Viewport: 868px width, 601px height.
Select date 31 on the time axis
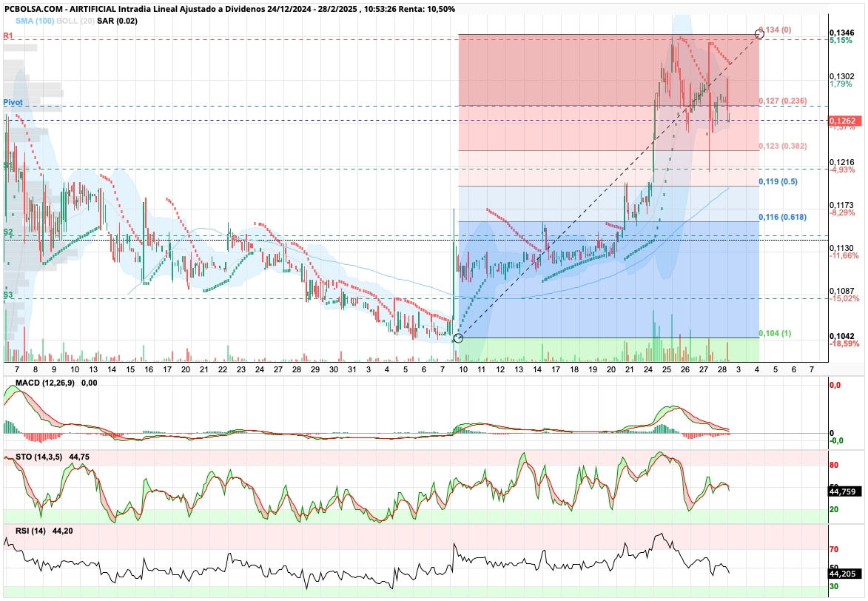(352, 369)
